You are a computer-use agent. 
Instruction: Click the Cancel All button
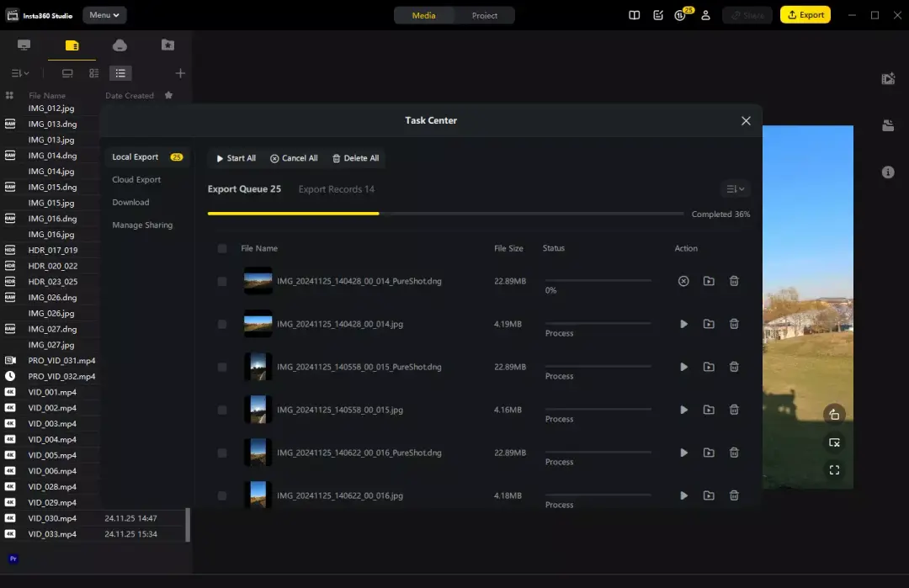(294, 158)
